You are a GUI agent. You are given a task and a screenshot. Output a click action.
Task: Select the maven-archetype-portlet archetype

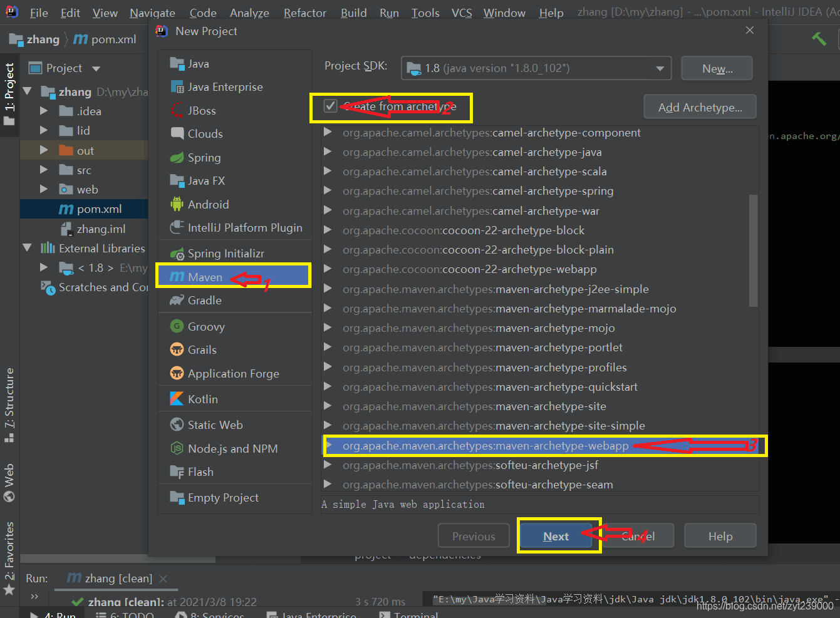pos(482,348)
